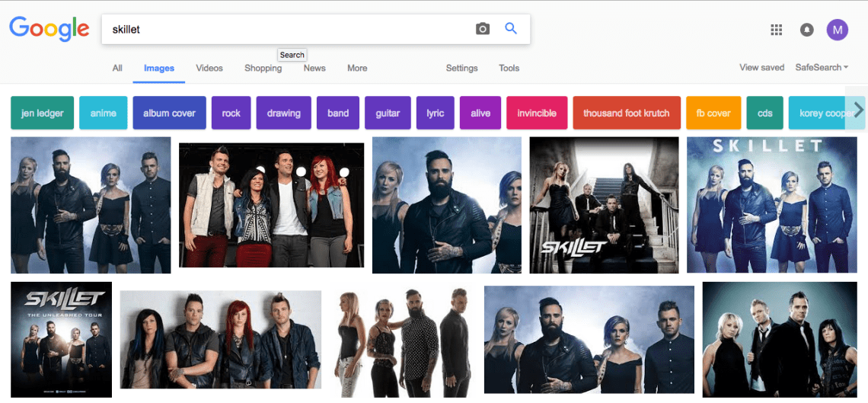The height and width of the screenshot is (403, 868).
Task: Open the Unleashed Tour poster thumbnail
Action: pyautogui.click(x=62, y=339)
